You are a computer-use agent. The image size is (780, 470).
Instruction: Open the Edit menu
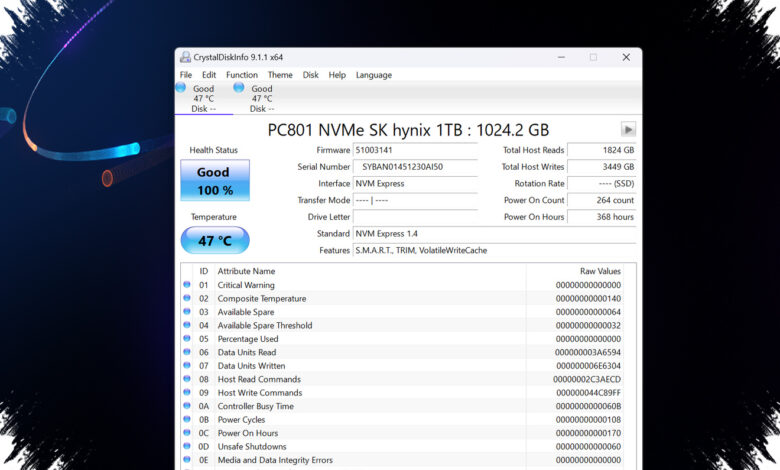pos(209,75)
